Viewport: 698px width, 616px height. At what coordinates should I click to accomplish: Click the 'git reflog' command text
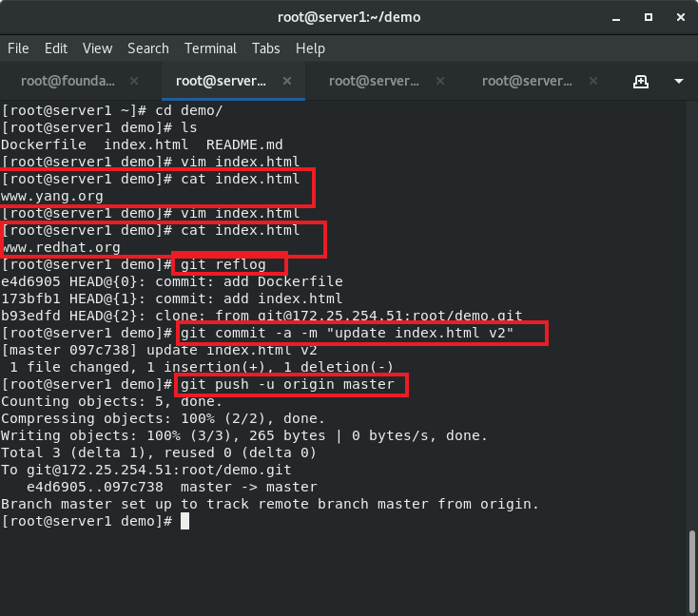coord(223,264)
